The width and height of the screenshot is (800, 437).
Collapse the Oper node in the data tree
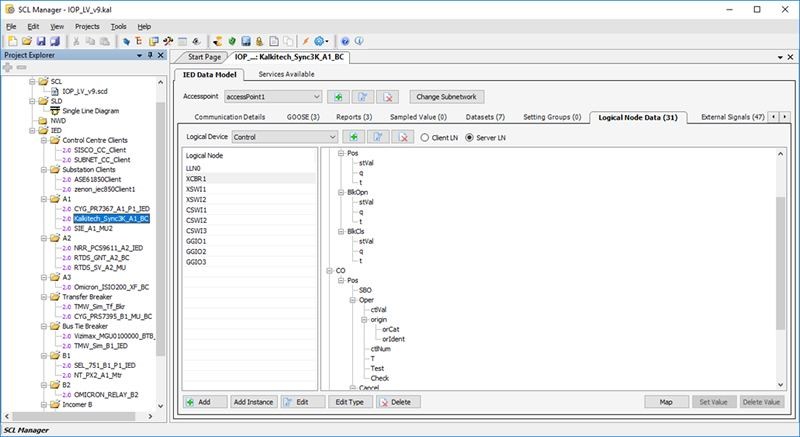click(x=351, y=299)
